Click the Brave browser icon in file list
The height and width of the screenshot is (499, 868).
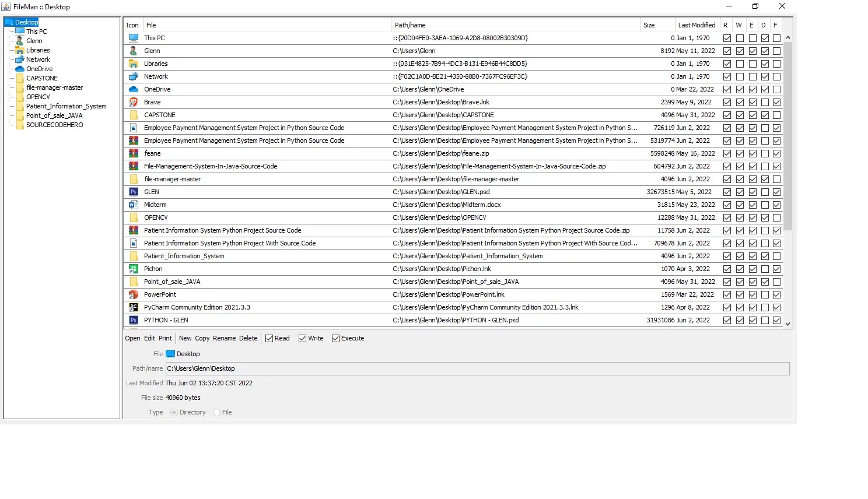134,102
